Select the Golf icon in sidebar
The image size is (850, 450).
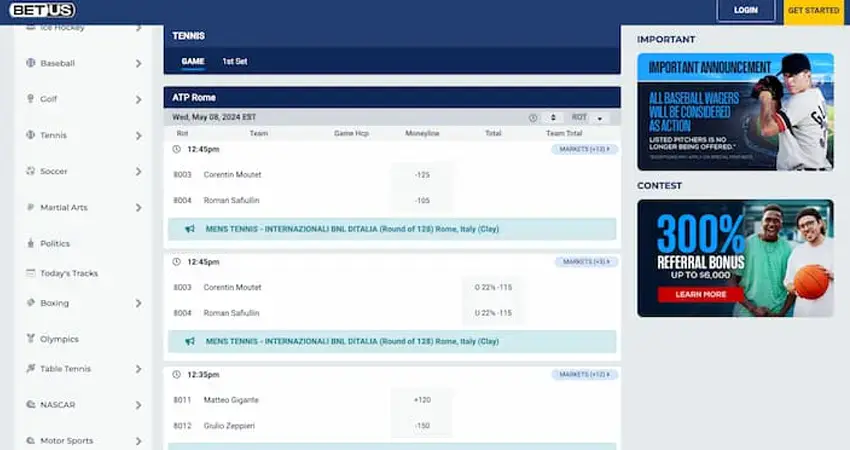point(30,99)
